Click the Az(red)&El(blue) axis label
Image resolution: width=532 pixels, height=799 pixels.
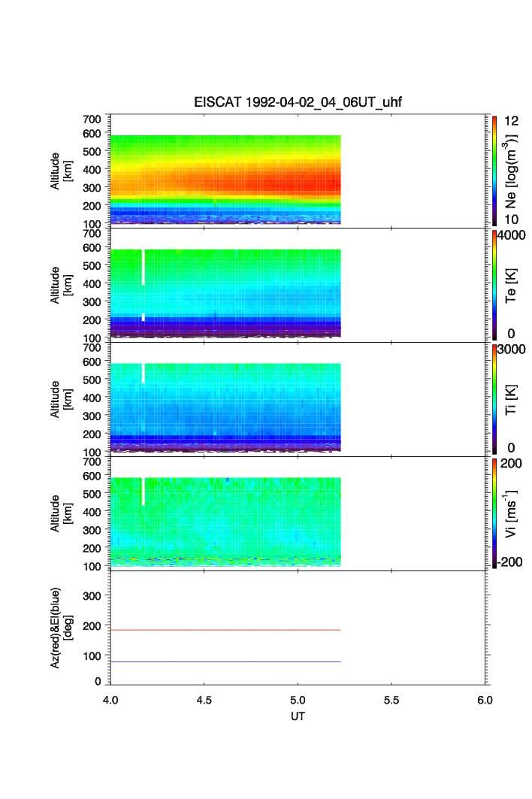coord(61,628)
